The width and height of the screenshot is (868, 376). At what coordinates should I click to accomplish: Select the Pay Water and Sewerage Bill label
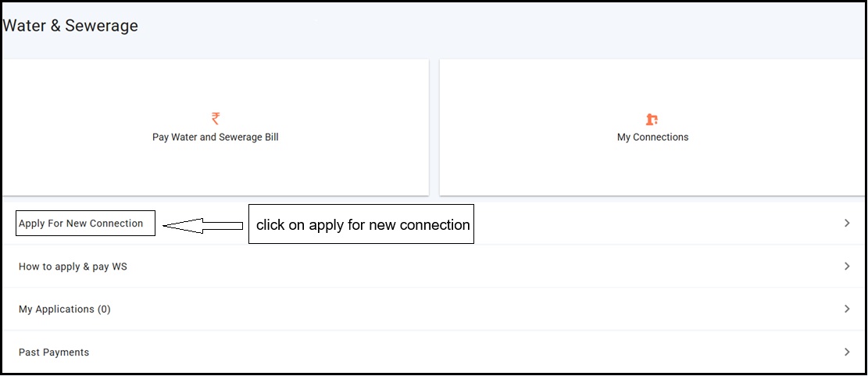[216, 137]
